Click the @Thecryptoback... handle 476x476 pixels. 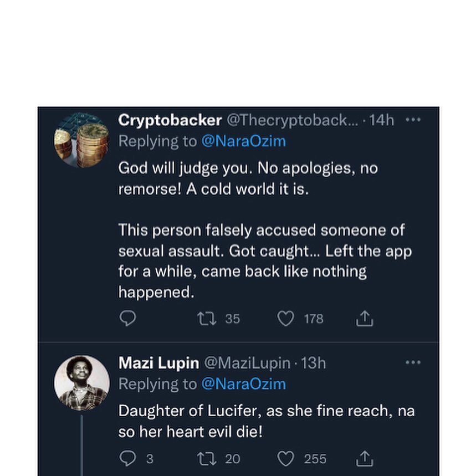pyautogui.click(x=293, y=120)
